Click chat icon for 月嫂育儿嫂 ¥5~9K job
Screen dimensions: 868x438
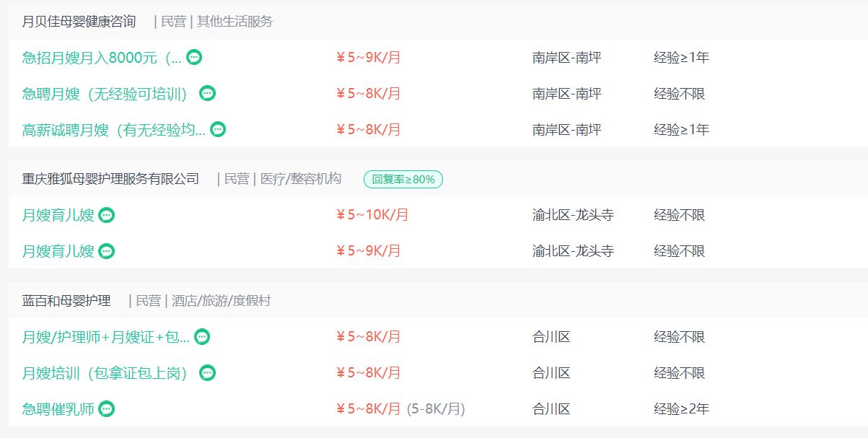(107, 251)
